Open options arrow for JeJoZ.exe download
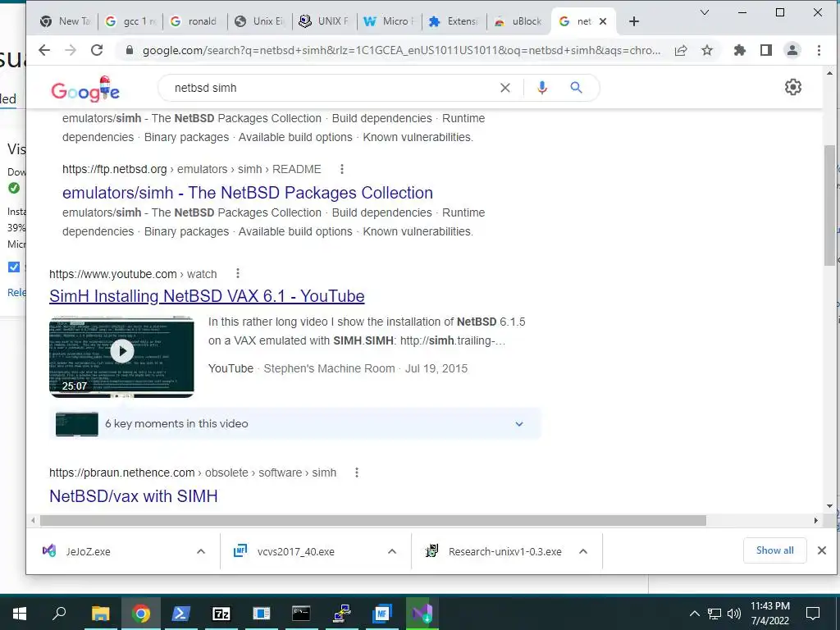This screenshot has width=840, height=630. pyautogui.click(x=201, y=551)
